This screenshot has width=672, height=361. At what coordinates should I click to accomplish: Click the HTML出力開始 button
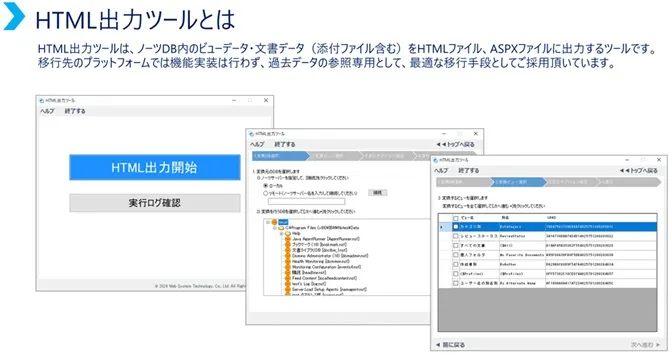tap(155, 167)
